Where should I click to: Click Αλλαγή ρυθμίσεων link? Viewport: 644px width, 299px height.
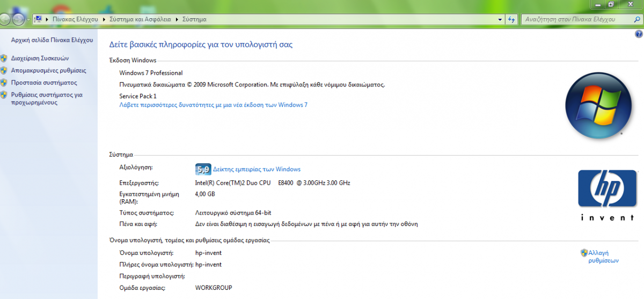603,256
